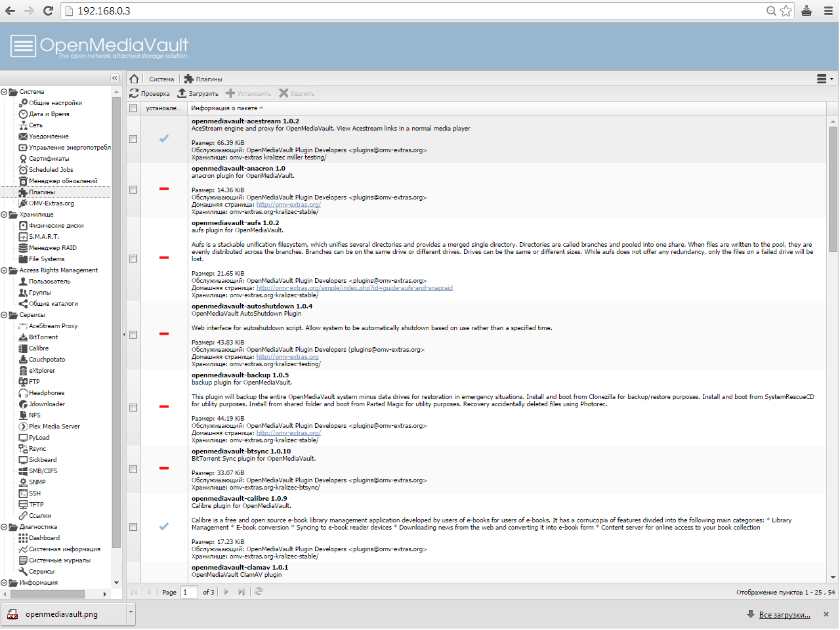Image resolution: width=840 pixels, height=630 pixels.
Task: Open Менеджер обновлений icon
Action: (23, 181)
